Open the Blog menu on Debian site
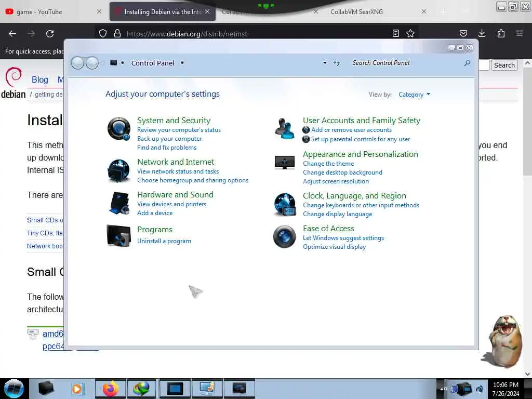The width and height of the screenshot is (532, 399). pos(40,79)
